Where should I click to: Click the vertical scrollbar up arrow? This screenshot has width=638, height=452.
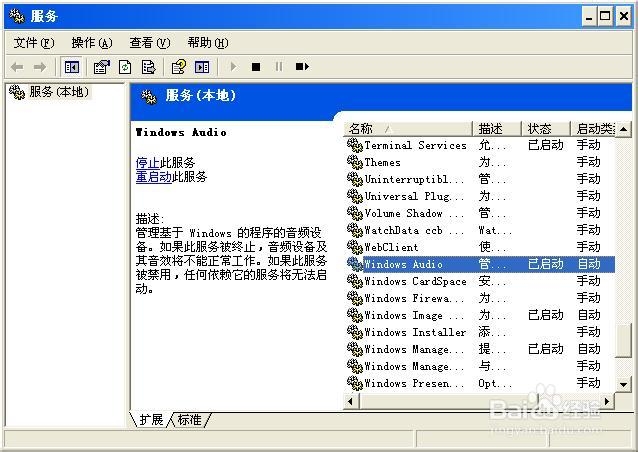click(x=623, y=130)
